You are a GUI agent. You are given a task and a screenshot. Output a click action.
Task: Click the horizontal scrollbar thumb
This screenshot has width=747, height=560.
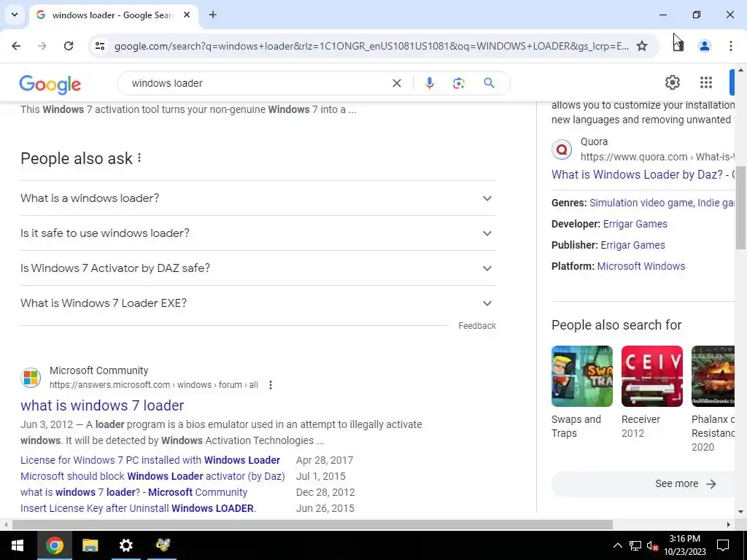(x=312, y=525)
